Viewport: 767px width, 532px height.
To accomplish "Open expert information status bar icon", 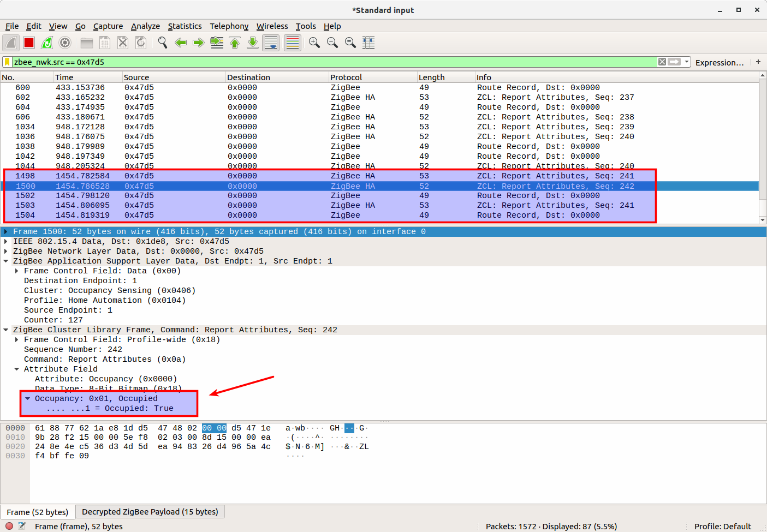I will pyautogui.click(x=9, y=526).
